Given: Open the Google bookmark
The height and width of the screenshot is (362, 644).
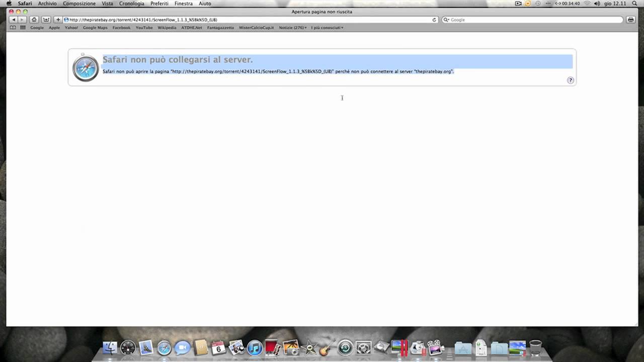Looking at the screenshot, I should [37, 28].
